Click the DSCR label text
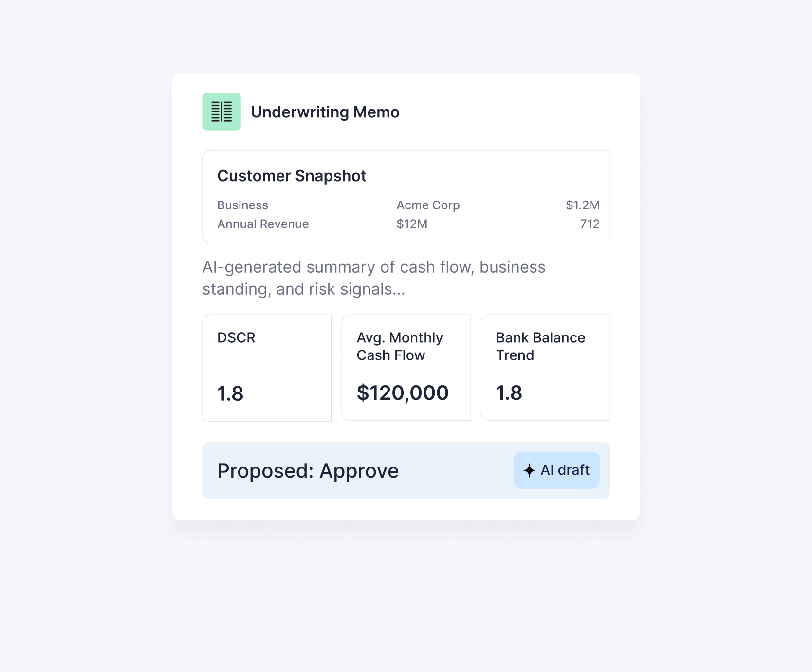This screenshot has width=812, height=672. point(236,337)
